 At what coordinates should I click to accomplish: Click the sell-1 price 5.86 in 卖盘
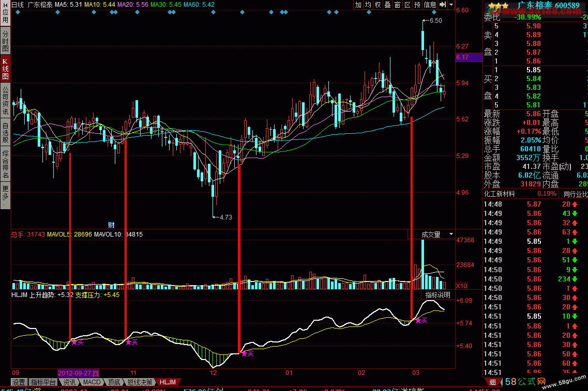click(534, 61)
